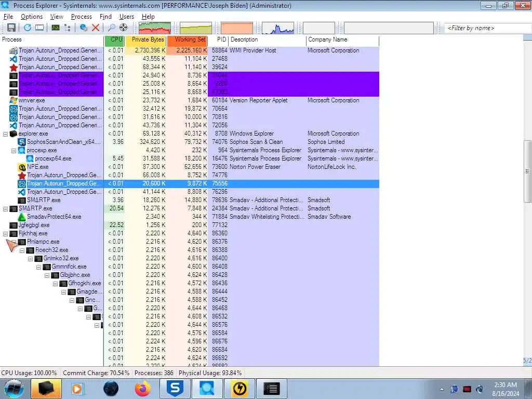The height and width of the screenshot is (399, 532).
Task: Open the Options menu
Action: [32, 17]
